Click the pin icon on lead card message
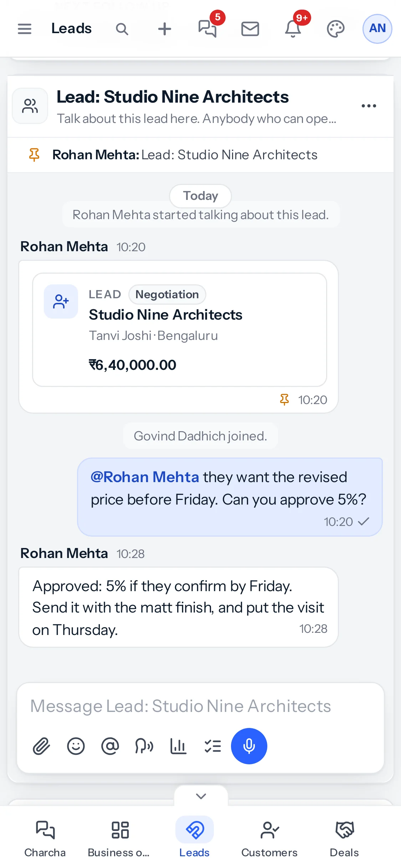 [x=284, y=400]
